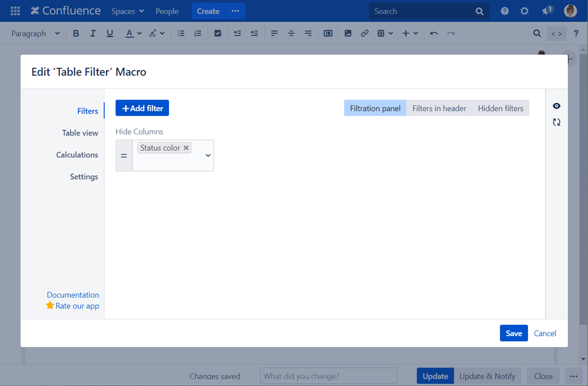
Task: Click the equals operator button
Action: pos(124,155)
